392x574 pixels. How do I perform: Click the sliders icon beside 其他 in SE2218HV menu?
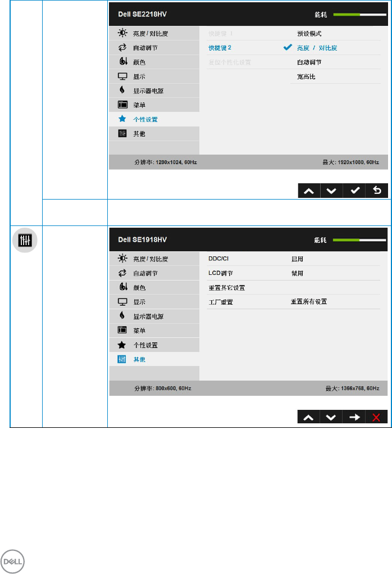pos(122,133)
